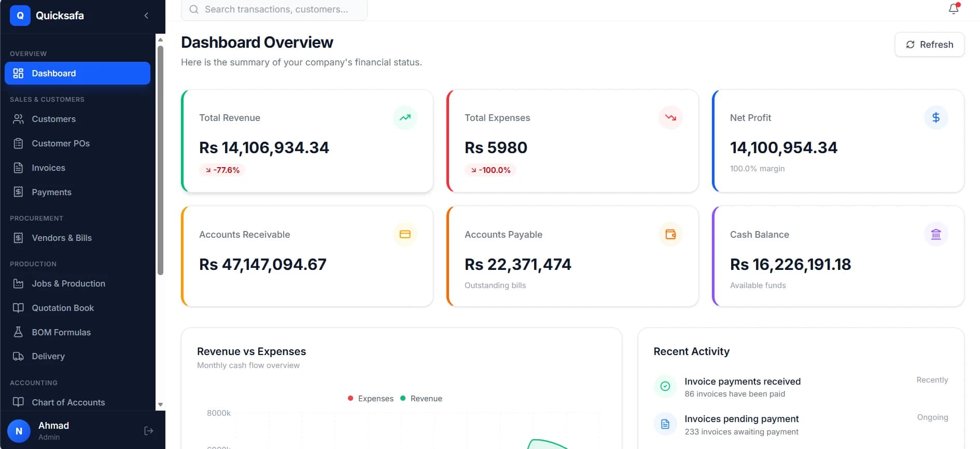980x449 pixels.
Task: Collapse the sidebar with the chevron arrow
Action: 146,16
